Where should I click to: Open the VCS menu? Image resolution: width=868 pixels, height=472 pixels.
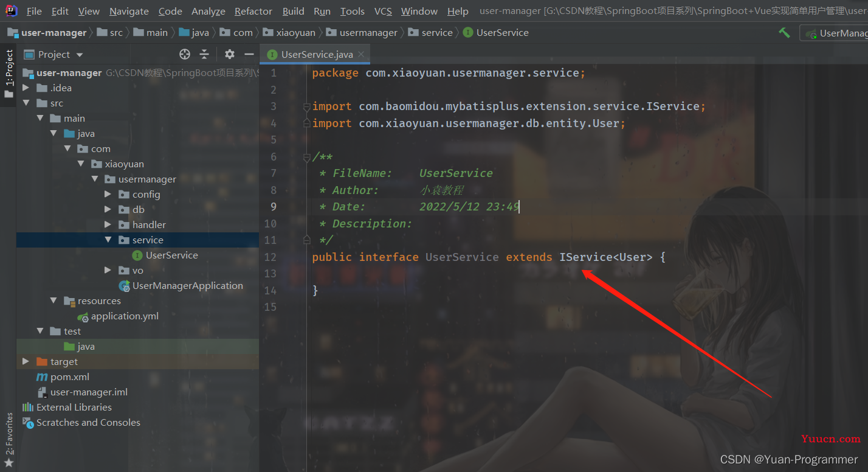pyautogui.click(x=383, y=11)
